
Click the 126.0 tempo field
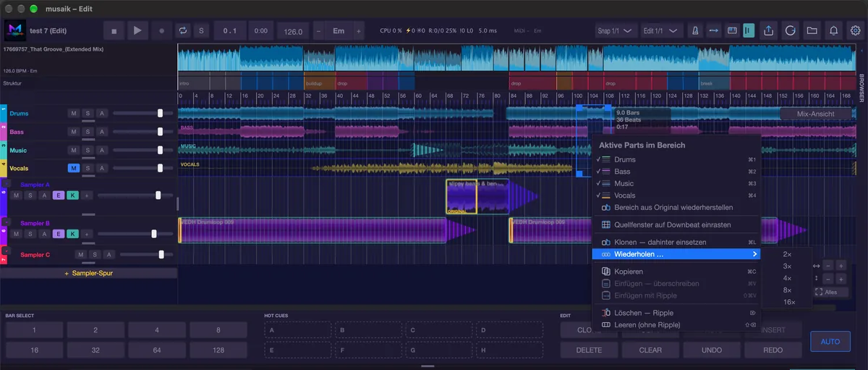click(x=293, y=31)
